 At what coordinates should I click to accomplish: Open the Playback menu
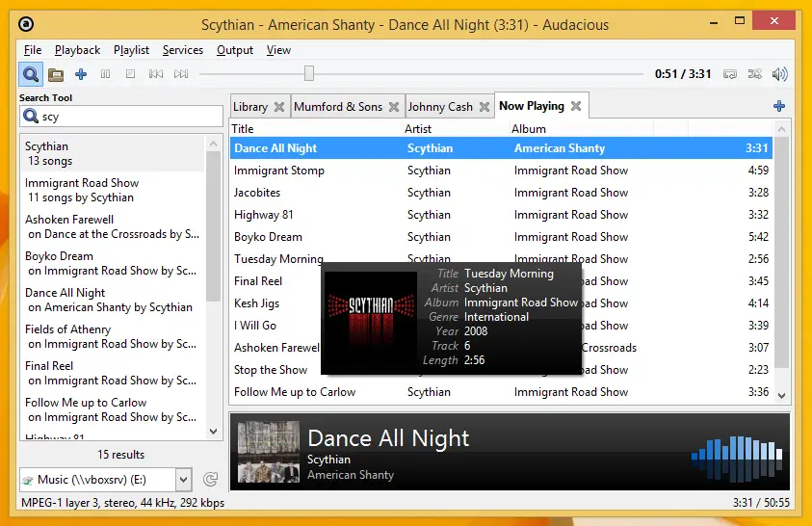[x=78, y=50]
